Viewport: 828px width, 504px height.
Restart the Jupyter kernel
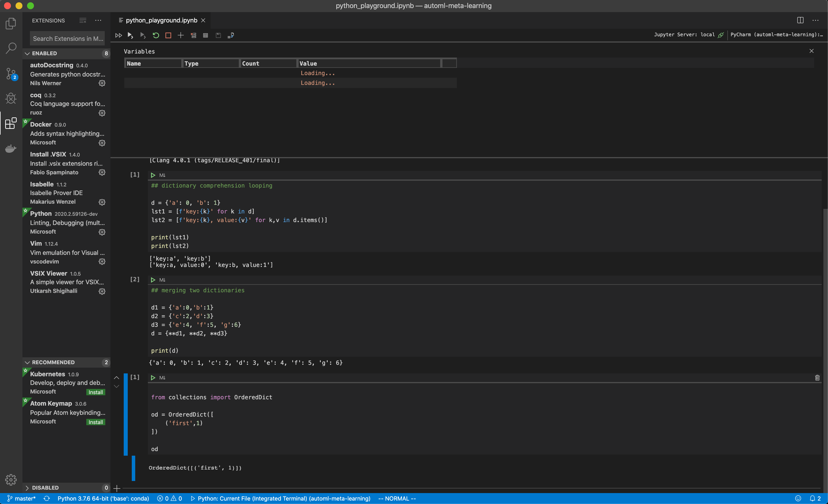pyautogui.click(x=156, y=35)
